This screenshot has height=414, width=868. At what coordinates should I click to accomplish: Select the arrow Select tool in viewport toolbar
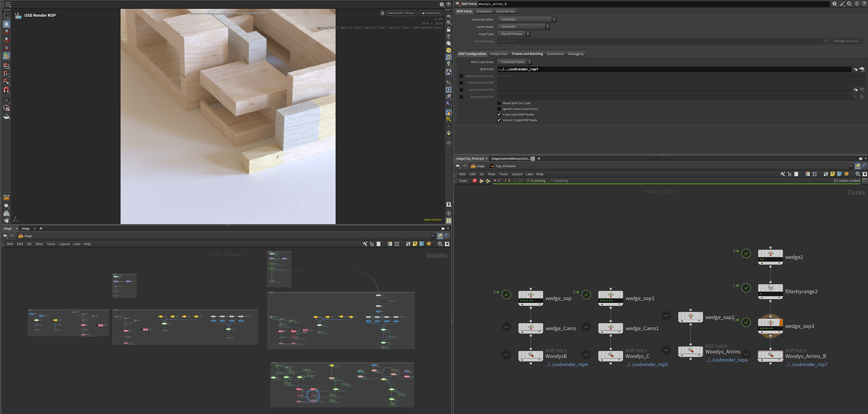click(6, 16)
